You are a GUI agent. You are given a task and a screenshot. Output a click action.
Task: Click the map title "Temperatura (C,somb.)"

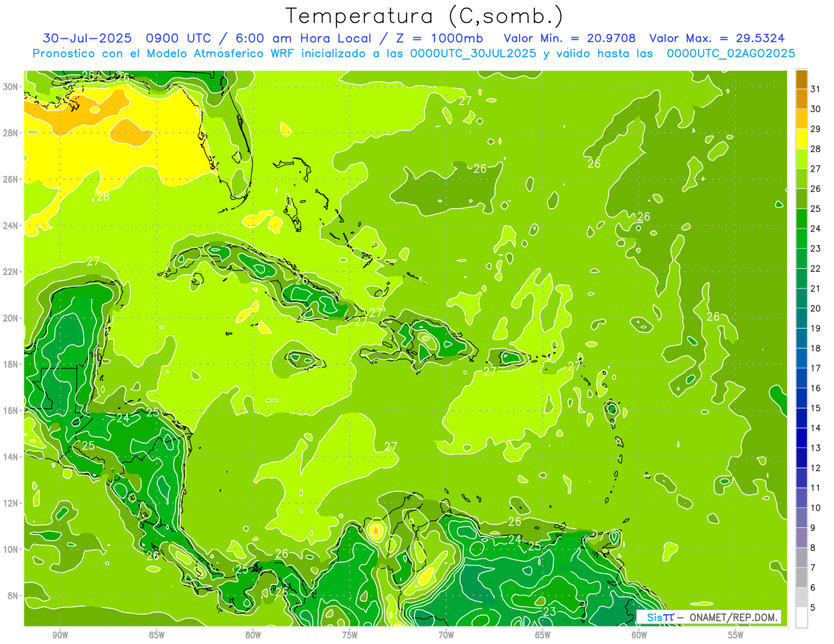tap(424, 16)
